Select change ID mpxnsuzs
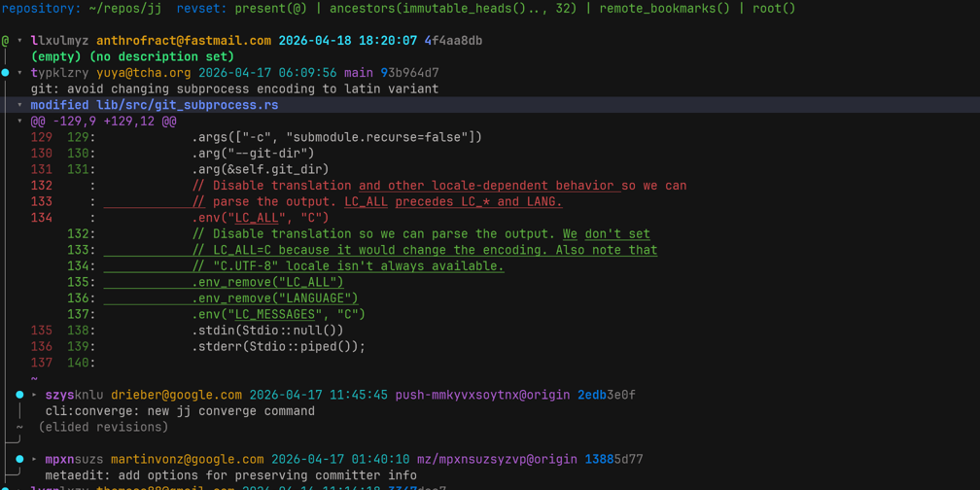 pos(74,460)
